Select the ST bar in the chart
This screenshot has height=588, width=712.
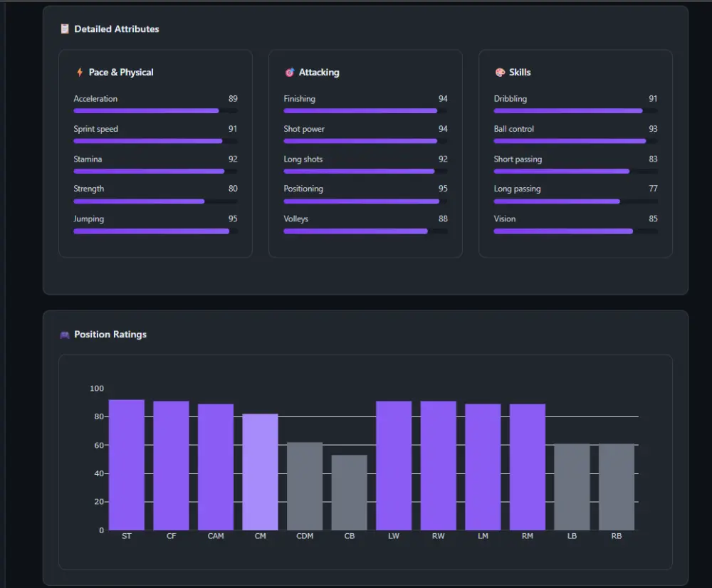[127, 465]
